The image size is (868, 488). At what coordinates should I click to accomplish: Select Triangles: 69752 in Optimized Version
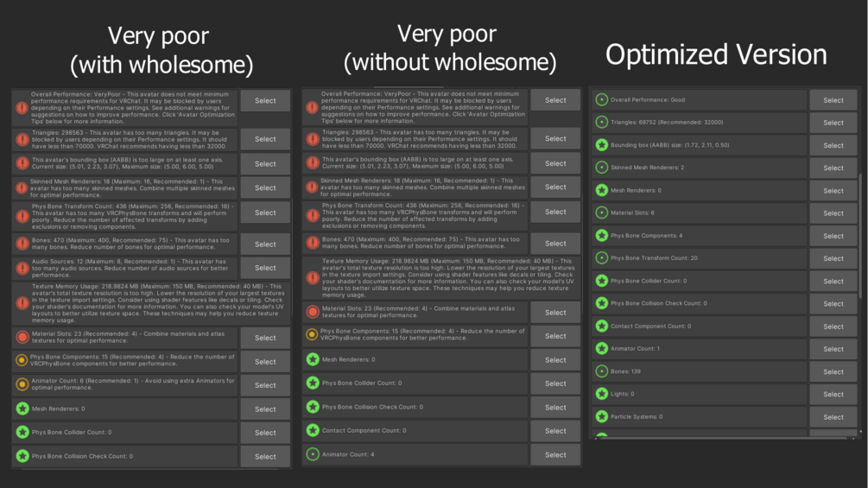coord(833,123)
